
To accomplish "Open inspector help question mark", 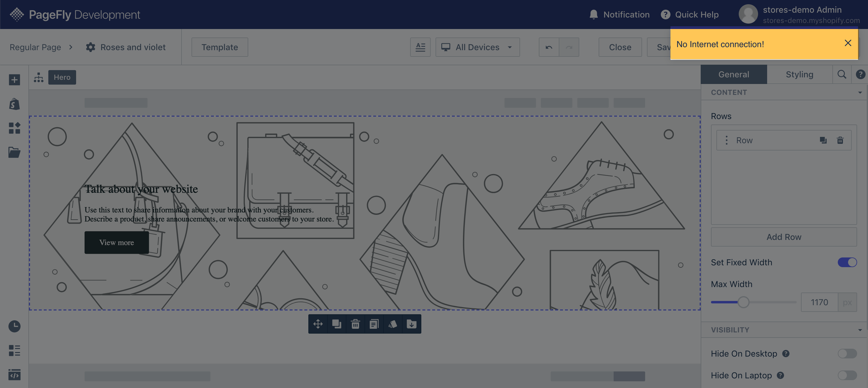I will coord(860,74).
